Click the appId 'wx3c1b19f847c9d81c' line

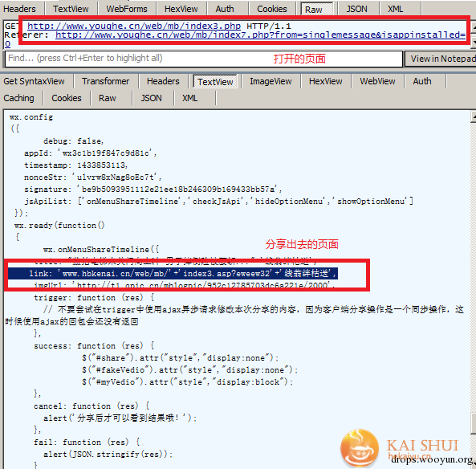click(90, 153)
